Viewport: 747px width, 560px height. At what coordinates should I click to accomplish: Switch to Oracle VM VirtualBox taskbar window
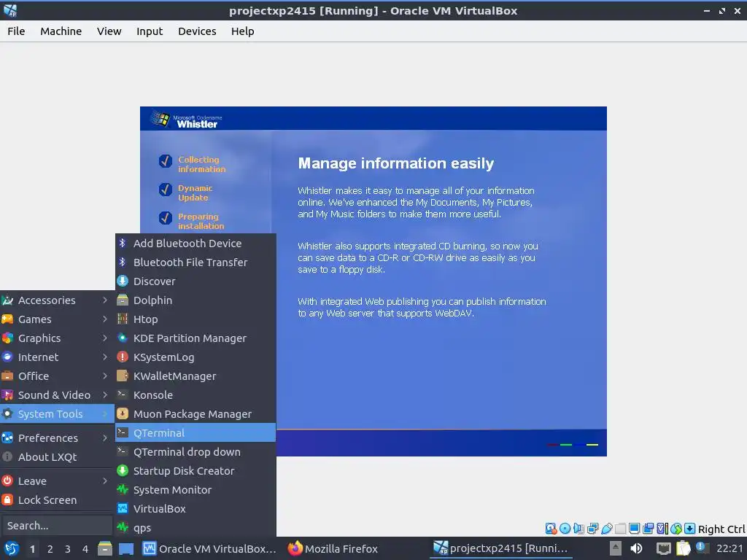click(209, 549)
